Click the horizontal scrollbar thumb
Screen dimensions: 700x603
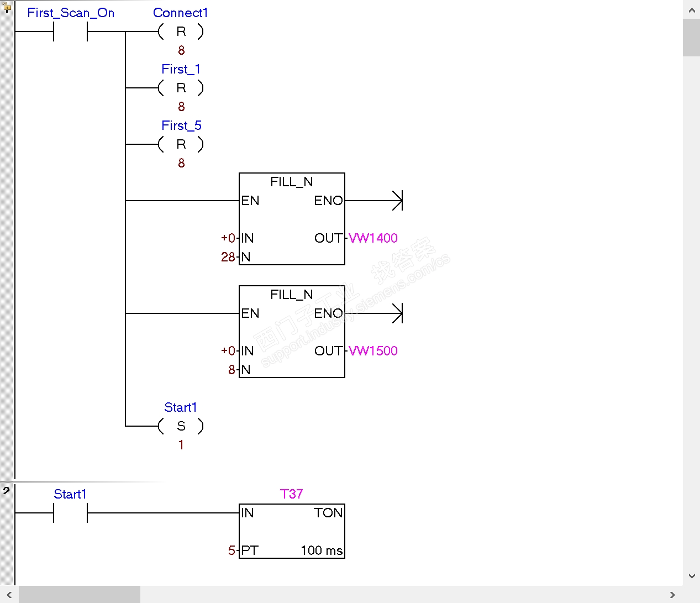(x=80, y=595)
